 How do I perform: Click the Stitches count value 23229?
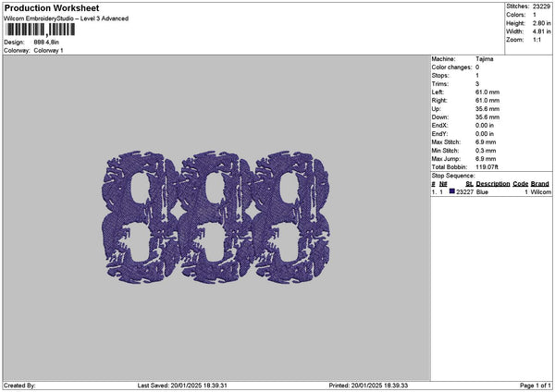tap(543, 6)
